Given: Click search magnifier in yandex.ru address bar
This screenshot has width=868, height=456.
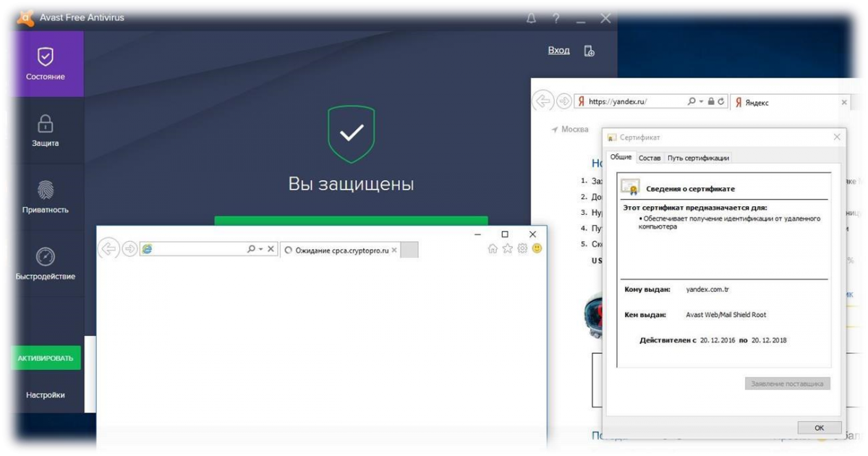Looking at the screenshot, I should [x=692, y=102].
